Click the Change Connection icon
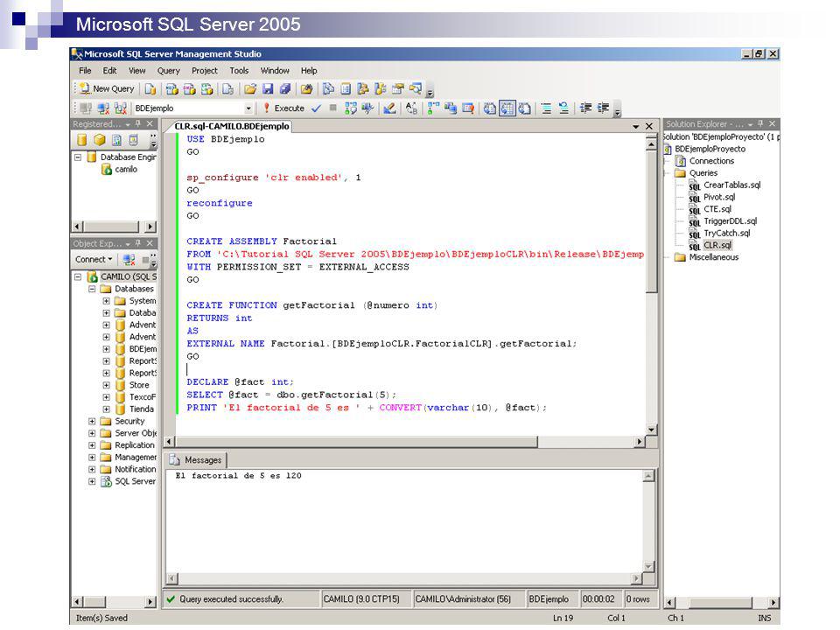 [121, 108]
